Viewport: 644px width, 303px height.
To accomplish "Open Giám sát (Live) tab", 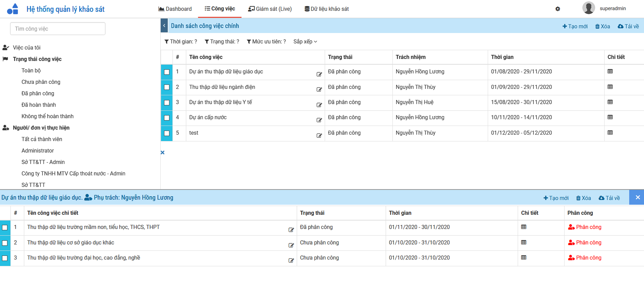I will tap(270, 9).
